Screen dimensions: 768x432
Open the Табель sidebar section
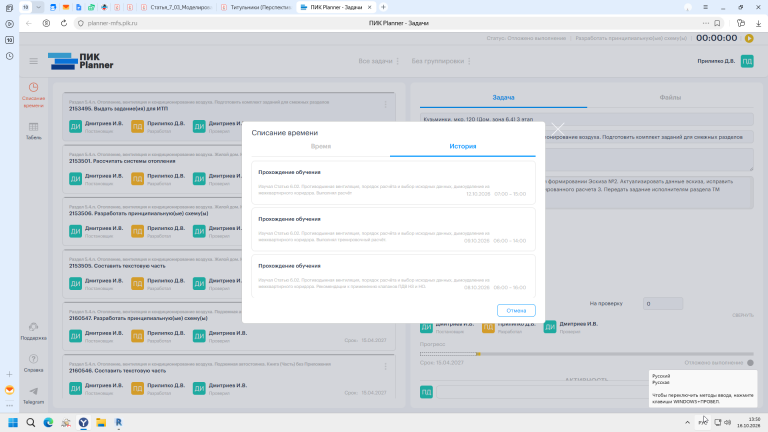pos(33,131)
